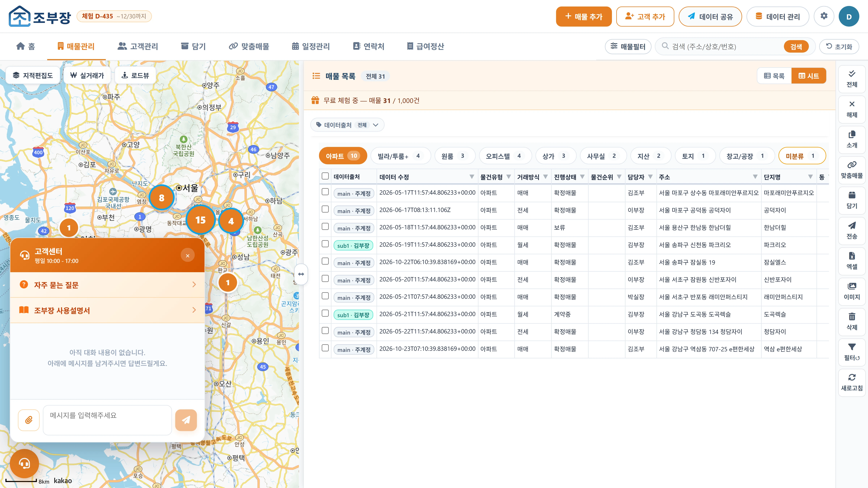Click the 맞춤매물 link icon in right sidebar
Screen dimensions: 868x488
click(852, 170)
